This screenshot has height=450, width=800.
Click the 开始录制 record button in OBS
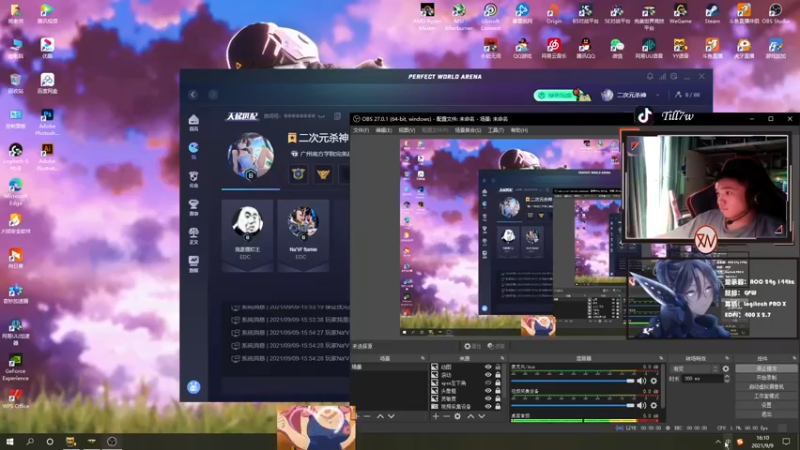click(x=766, y=378)
